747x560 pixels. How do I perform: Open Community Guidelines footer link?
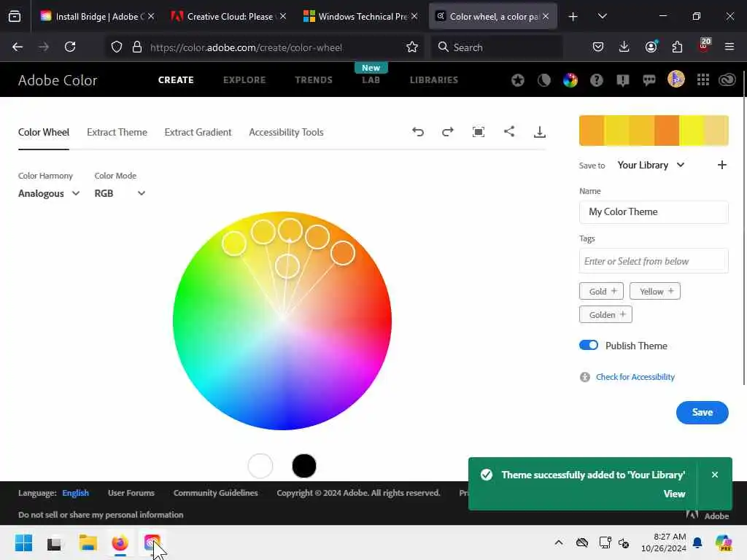click(x=215, y=493)
